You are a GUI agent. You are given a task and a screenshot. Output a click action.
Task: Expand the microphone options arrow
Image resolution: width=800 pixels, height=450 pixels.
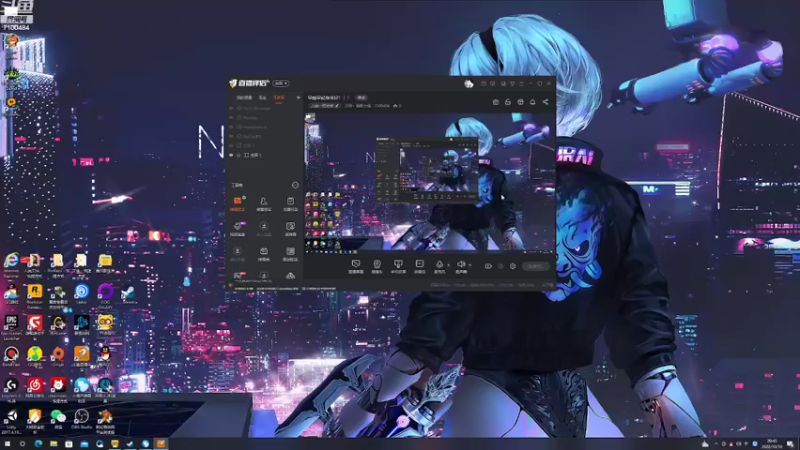448,265
